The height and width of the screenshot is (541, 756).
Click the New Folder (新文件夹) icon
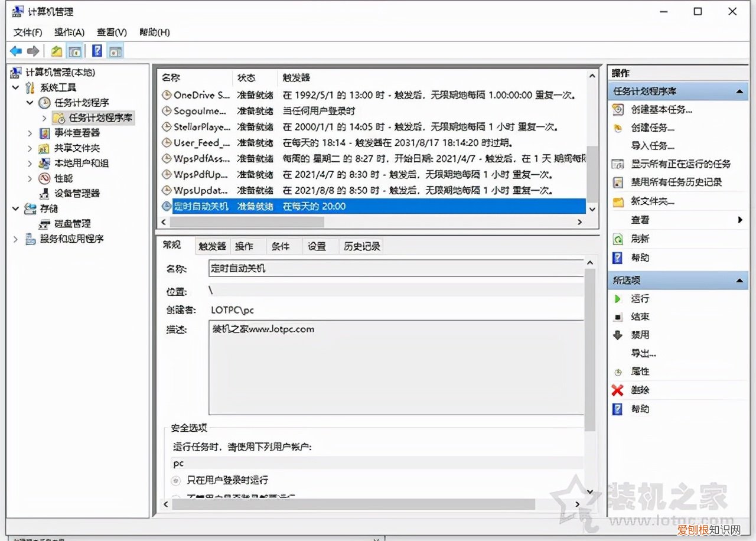(x=617, y=201)
